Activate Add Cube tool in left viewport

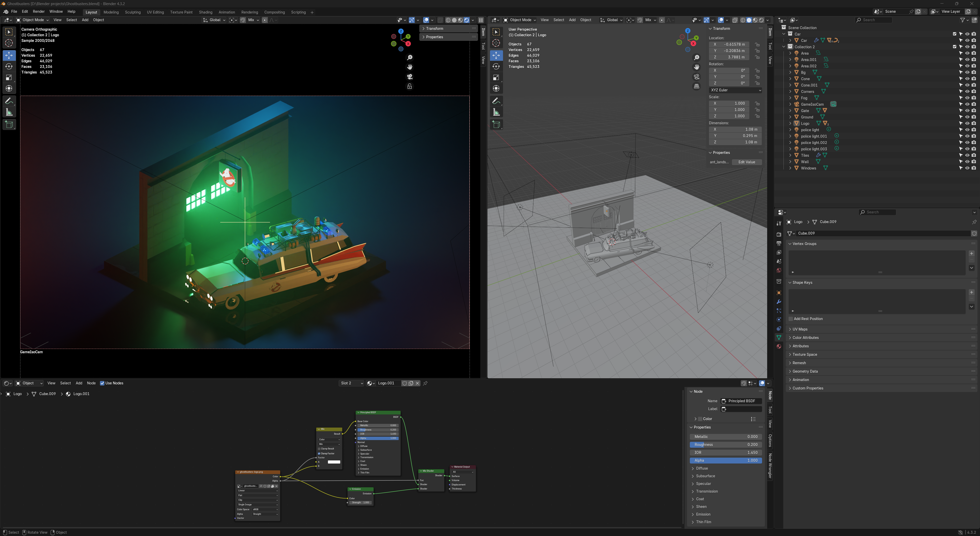click(9, 124)
